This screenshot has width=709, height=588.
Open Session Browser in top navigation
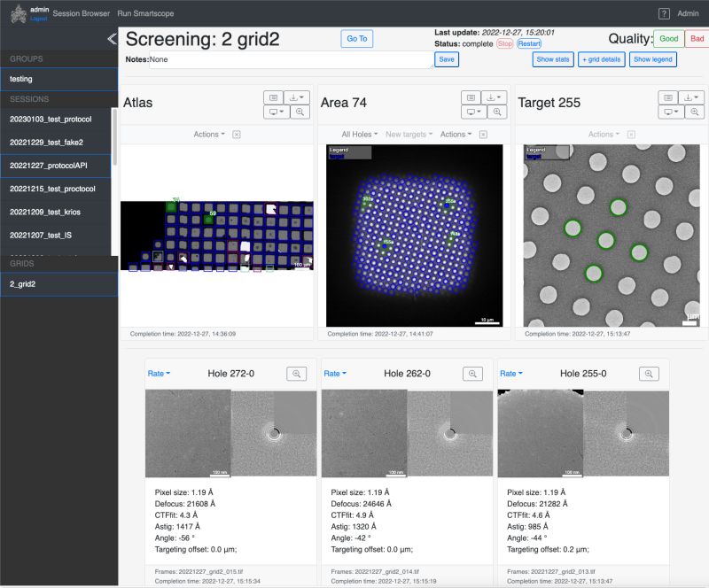click(x=82, y=13)
